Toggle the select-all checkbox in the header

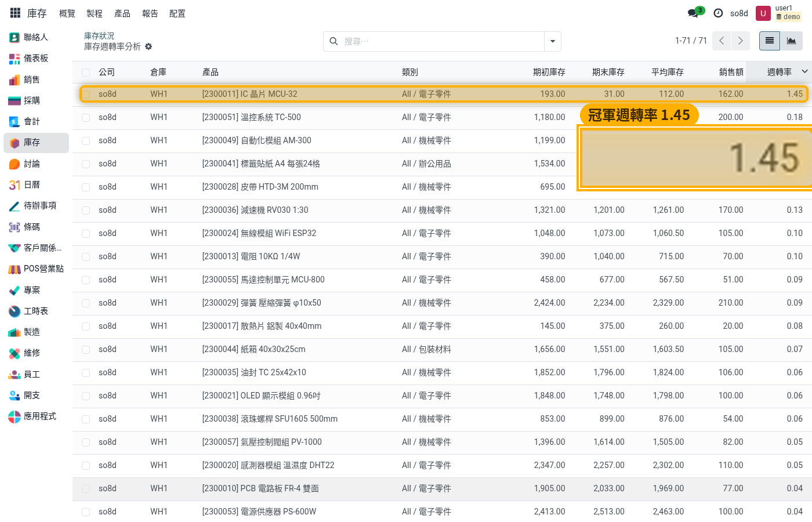pos(86,72)
